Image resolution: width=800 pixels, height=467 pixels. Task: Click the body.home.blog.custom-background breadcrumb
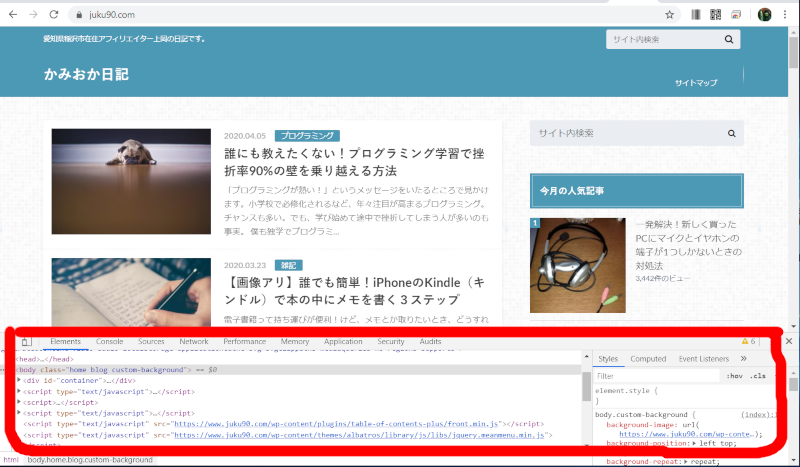coord(90,460)
